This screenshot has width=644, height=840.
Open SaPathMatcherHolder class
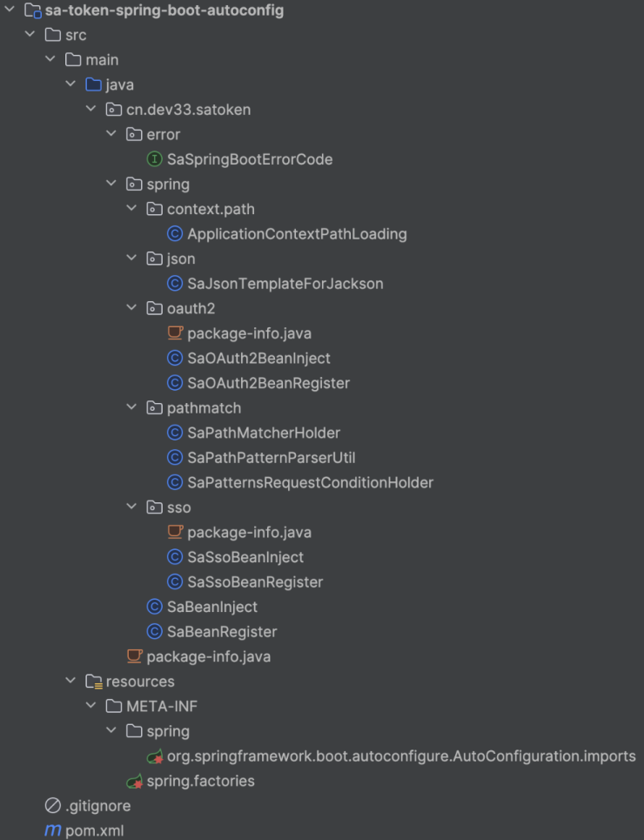264,433
